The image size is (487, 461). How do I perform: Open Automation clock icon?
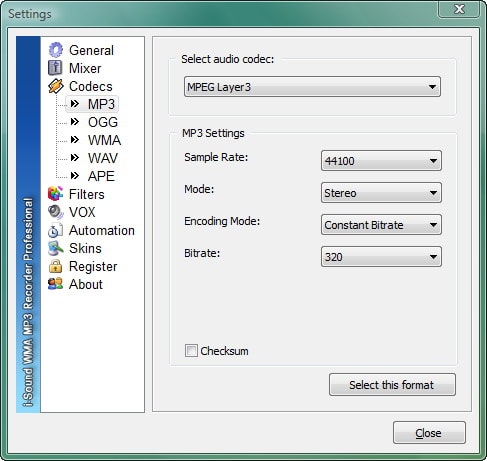tap(55, 230)
